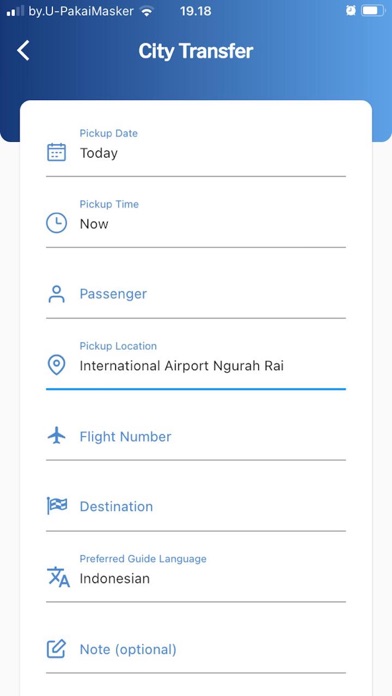Tap the battery indicator in status bar
The height and width of the screenshot is (696, 392).
pos(373,11)
